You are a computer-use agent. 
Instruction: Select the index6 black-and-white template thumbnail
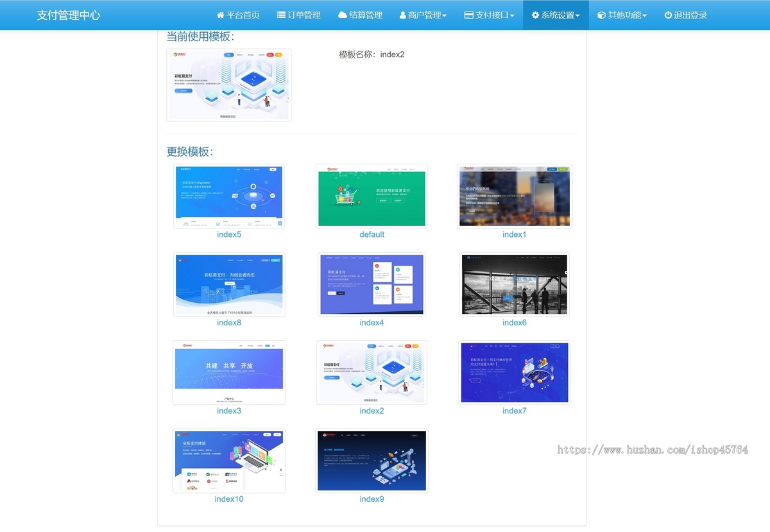(515, 284)
